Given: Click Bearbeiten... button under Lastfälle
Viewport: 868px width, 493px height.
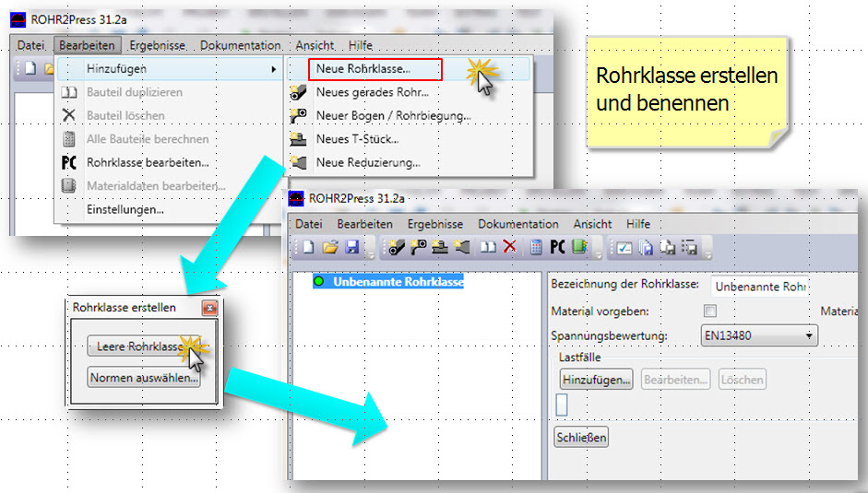Looking at the screenshot, I should [675, 380].
